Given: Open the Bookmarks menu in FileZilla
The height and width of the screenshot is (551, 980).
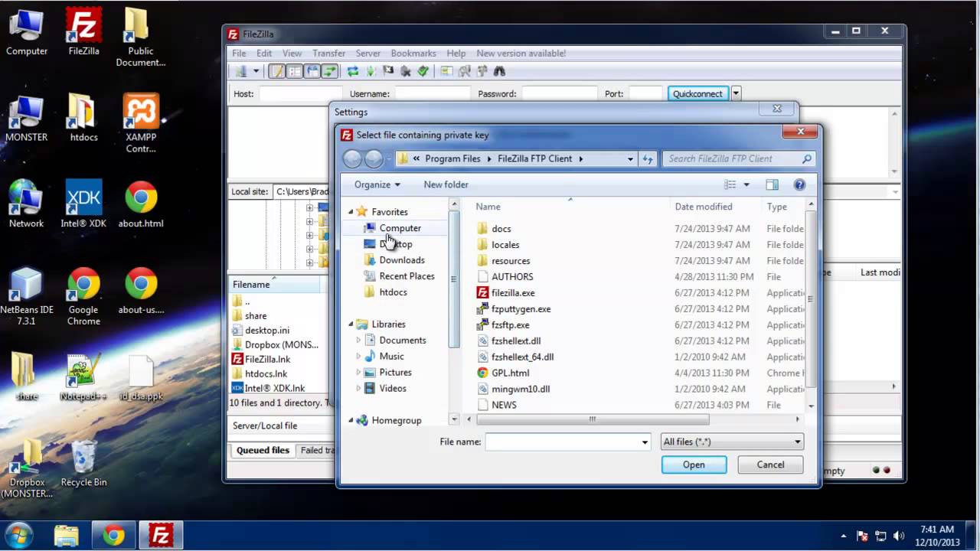Looking at the screenshot, I should coord(413,54).
